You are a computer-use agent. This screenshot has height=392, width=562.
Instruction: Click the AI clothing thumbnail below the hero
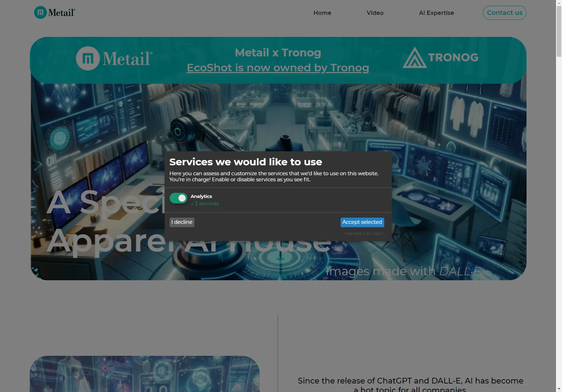tap(145, 374)
